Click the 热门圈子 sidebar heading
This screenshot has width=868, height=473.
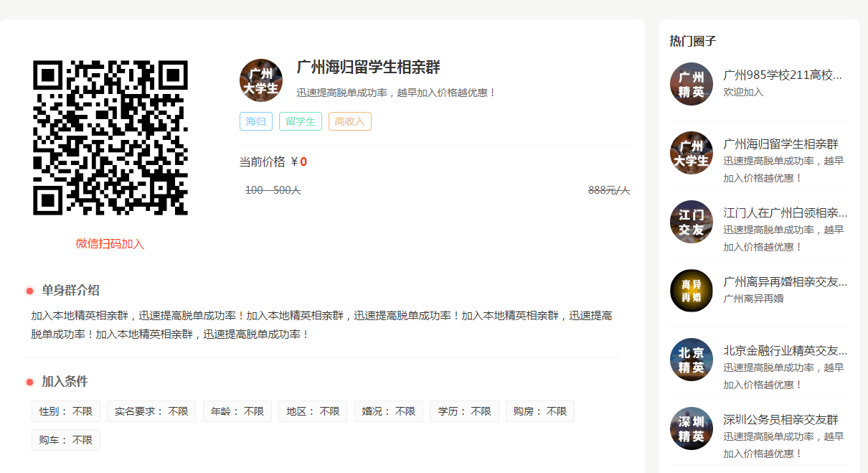(x=693, y=42)
